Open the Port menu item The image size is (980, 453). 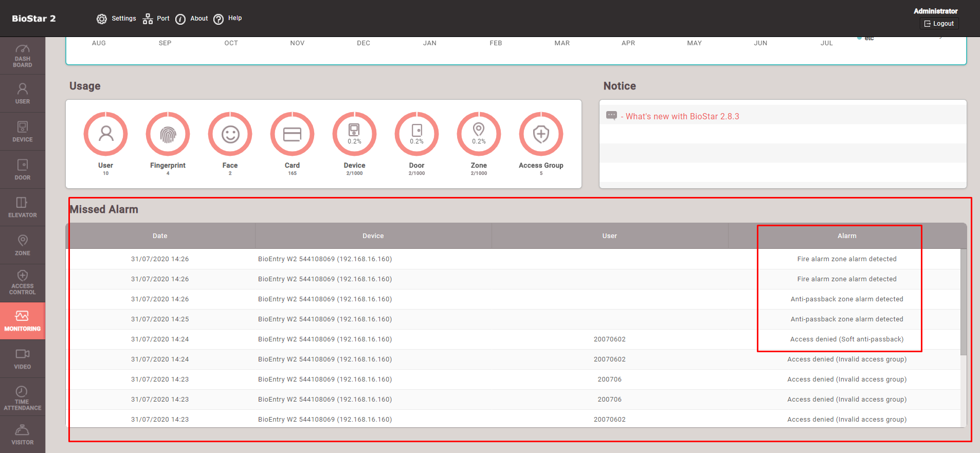(x=156, y=19)
